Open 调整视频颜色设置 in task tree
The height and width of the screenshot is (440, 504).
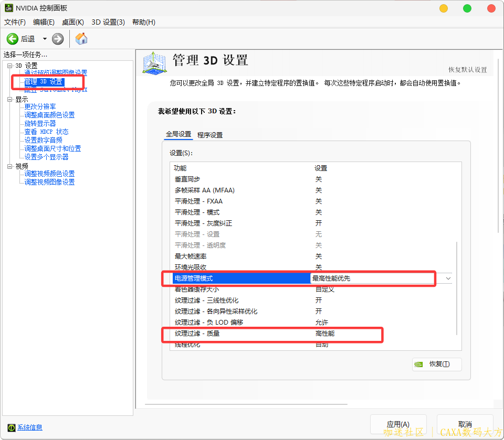49,174
